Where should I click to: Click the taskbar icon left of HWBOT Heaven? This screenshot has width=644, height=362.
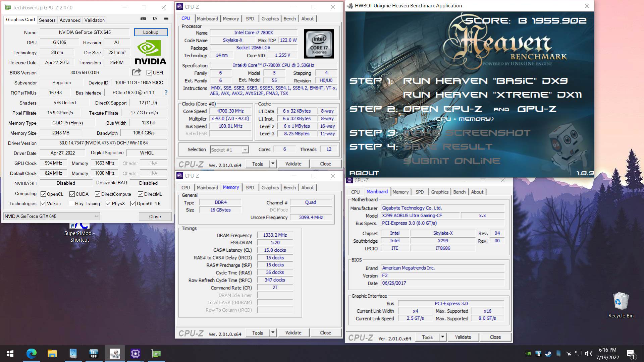point(94,353)
